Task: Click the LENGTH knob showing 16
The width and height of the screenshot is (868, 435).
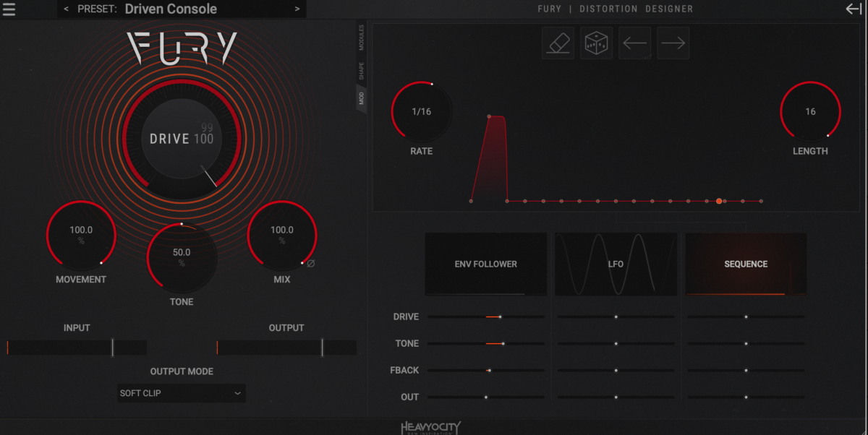Action: 810,112
